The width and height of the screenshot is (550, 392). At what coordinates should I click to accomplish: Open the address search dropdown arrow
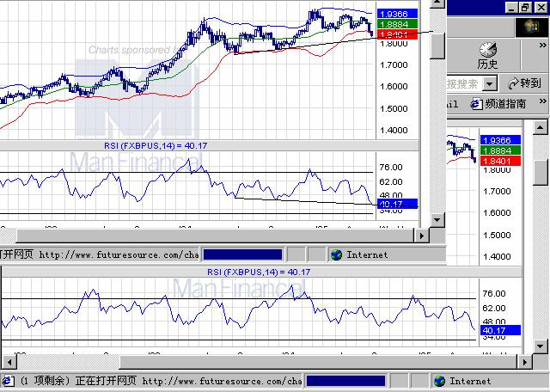pos(489,83)
